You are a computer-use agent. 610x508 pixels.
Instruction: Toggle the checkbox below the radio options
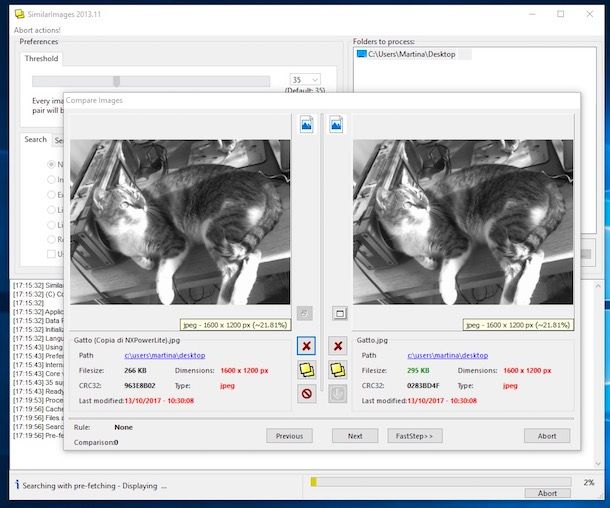coord(52,254)
